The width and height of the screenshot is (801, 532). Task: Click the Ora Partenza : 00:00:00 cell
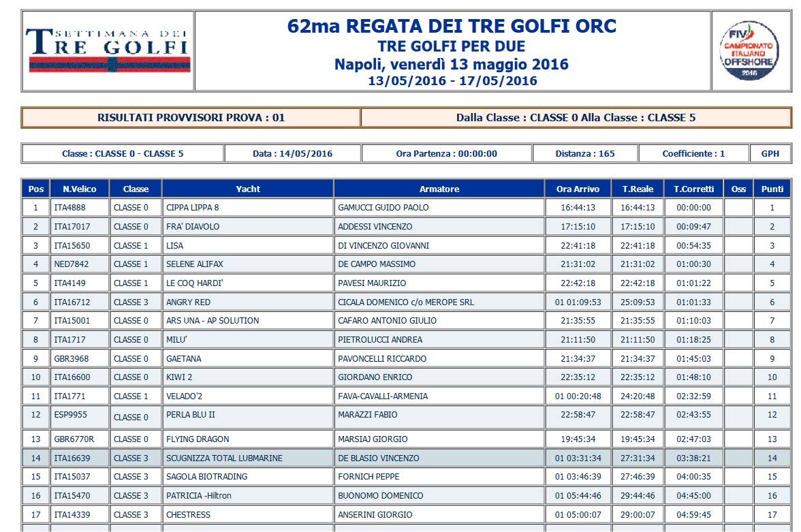pos(447,153)
